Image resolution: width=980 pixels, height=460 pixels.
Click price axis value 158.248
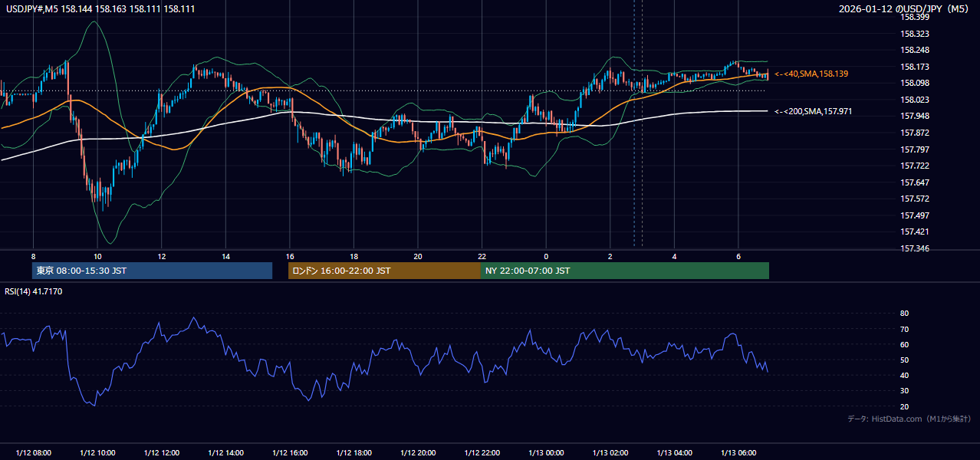[916, 50]
